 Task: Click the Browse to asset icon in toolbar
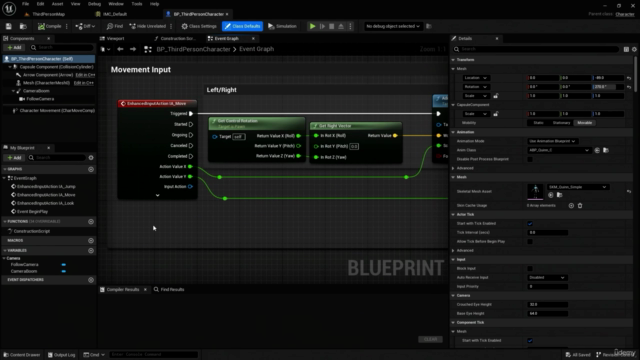tap(23, 26)
